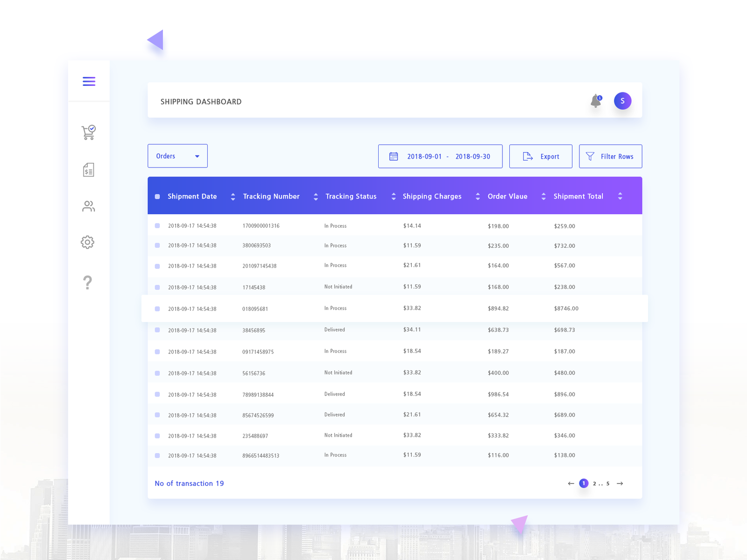Open the hamburger menu in sidebar
Viewport: 747px width, 560px height.
coord(89,81)
